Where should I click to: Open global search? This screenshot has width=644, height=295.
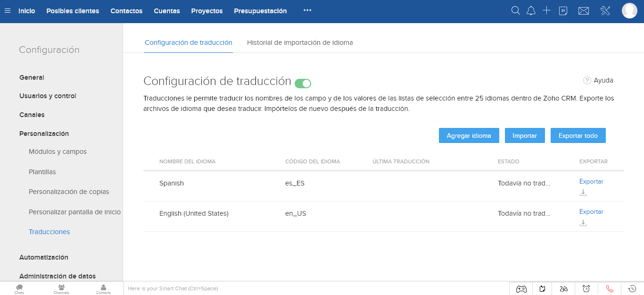pyautogui.click(x=515, y=10)
